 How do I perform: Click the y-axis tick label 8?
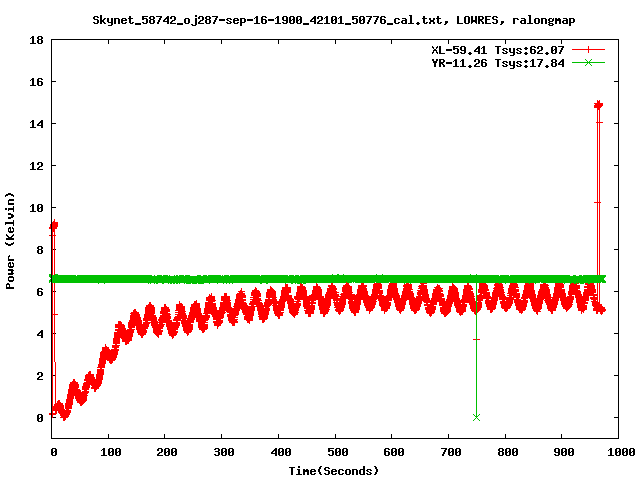tap(40, 250)
